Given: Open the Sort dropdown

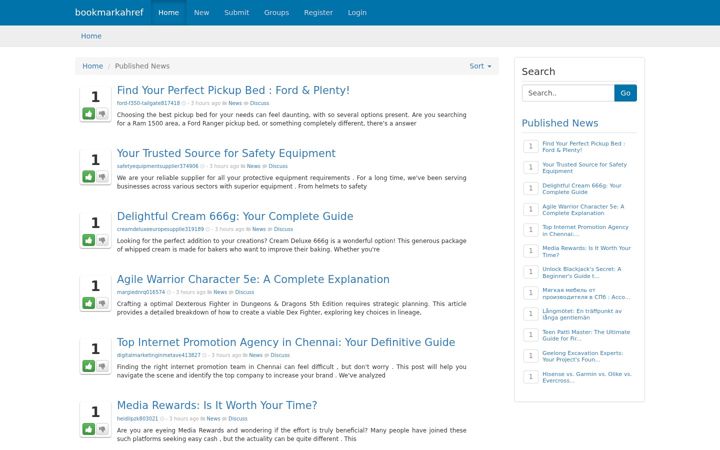Looking at the screenshot, I should pyautogui.click(x=480, y=66).
